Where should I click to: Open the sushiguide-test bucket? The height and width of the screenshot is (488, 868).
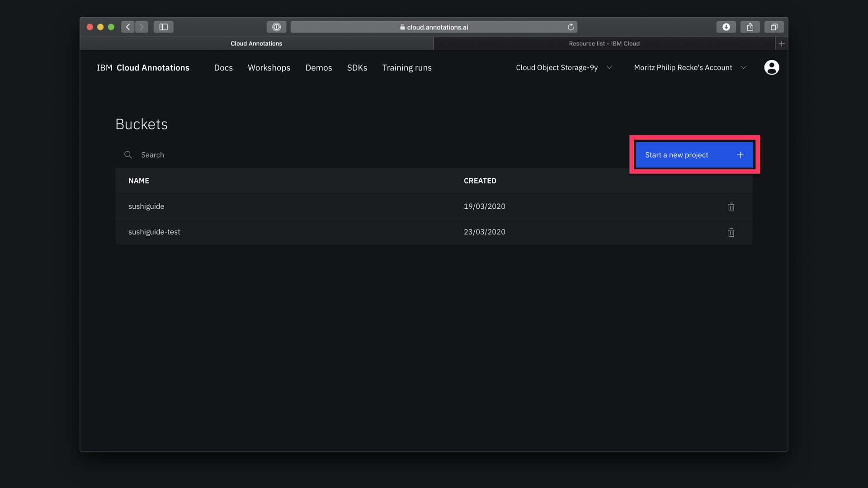tap(154, 232)
